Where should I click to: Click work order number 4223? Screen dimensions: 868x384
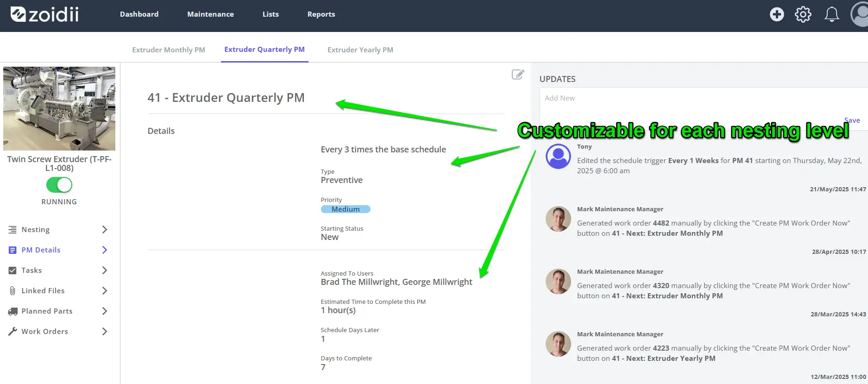click(x=661, y=348)
